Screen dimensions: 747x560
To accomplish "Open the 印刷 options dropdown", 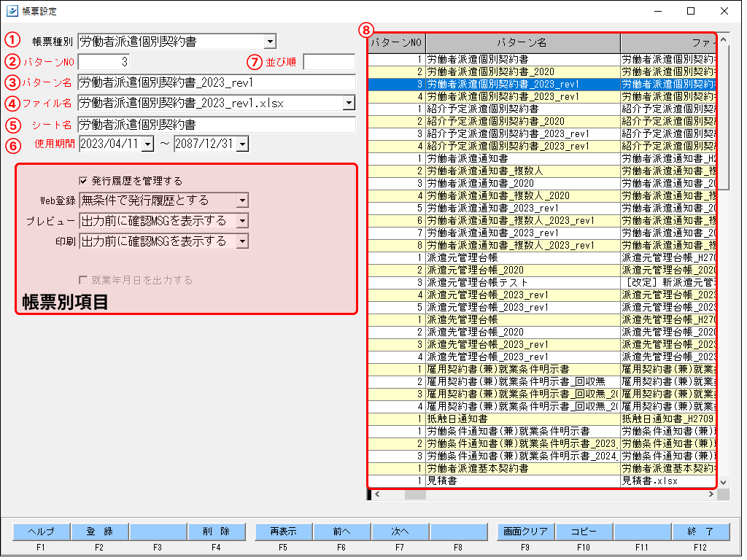I will coord(243,241).
